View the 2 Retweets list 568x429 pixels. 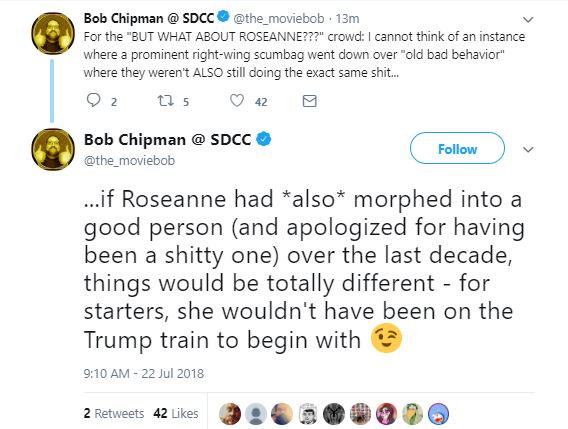point(114,413)
